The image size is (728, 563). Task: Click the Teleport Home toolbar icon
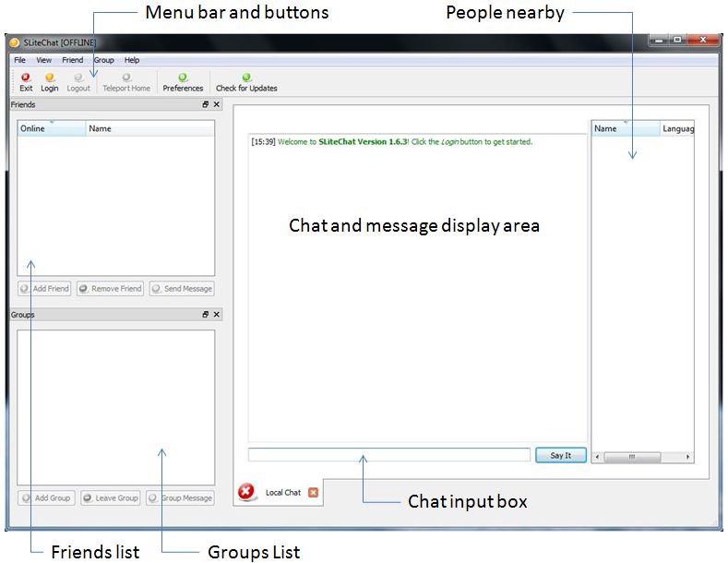[126, 78]
